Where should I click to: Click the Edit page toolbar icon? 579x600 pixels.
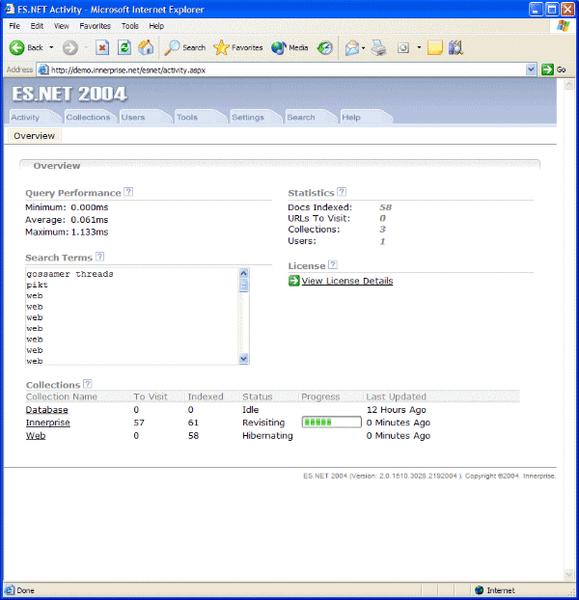click(x=403, y=48)
